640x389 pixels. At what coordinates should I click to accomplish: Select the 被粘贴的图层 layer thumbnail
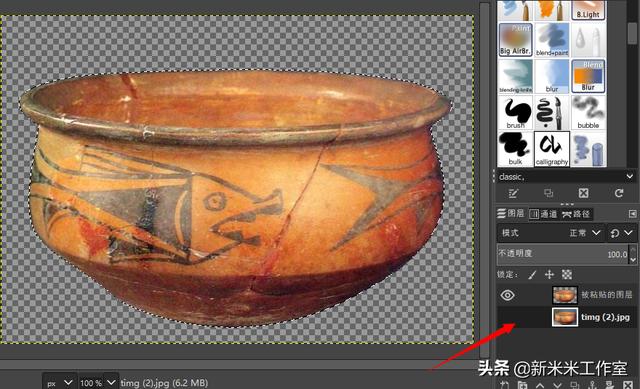click(565, 295)
